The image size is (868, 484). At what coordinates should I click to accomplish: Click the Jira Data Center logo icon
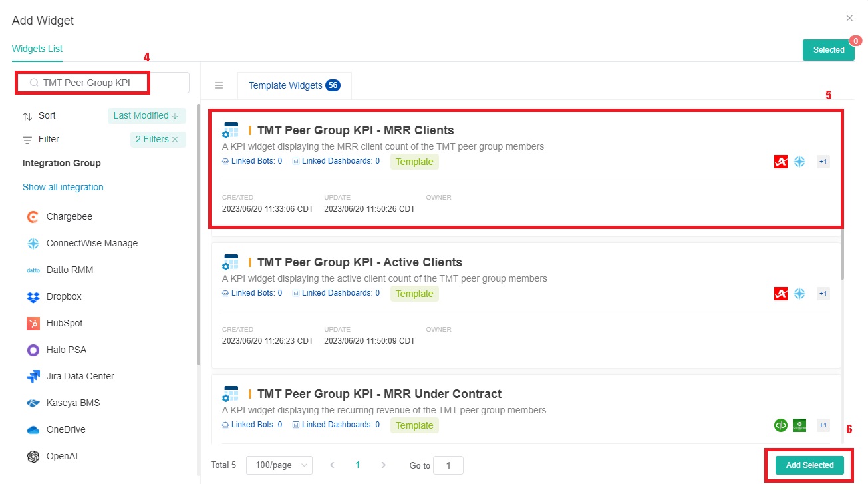point(33,377)
